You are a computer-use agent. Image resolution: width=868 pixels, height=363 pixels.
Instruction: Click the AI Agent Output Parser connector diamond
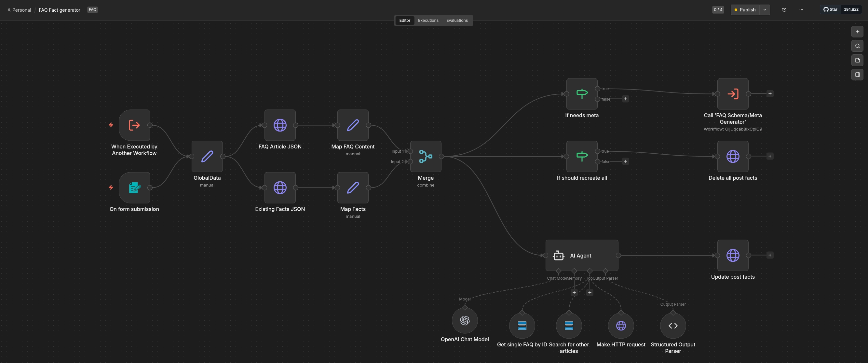click(x=605, y=271)
